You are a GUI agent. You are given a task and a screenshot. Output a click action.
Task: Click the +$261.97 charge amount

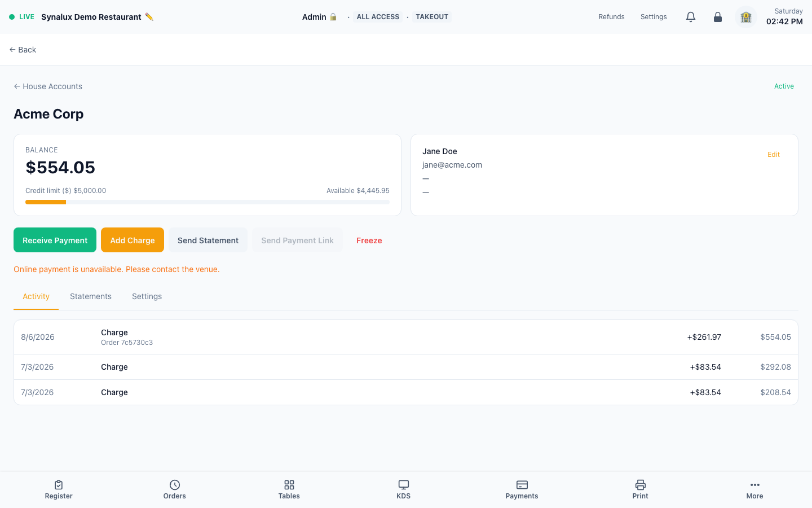(704, 337)
